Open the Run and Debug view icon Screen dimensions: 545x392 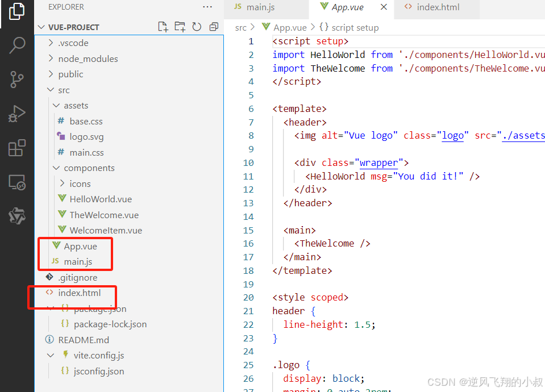click(x=16, y=114)
